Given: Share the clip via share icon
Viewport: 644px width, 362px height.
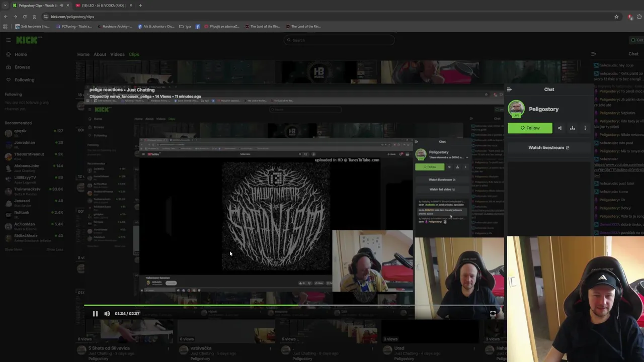Looking at the screenshot, I should pos(559,128).
